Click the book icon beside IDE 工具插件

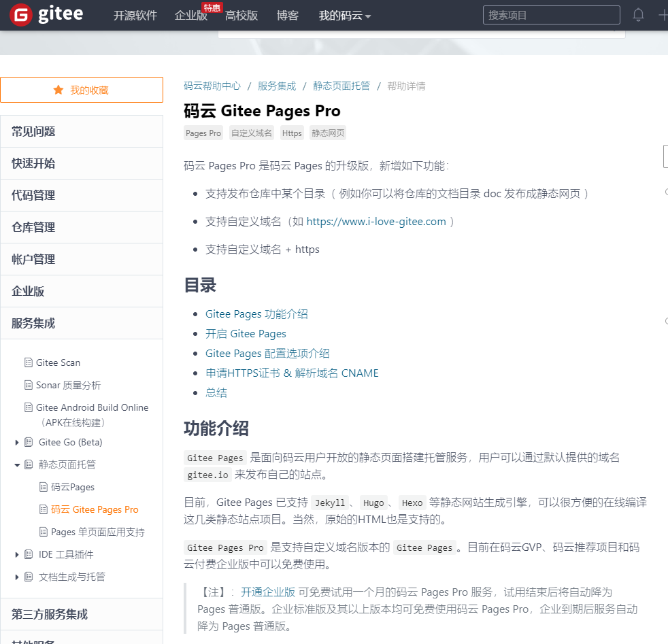coord(29,554)
